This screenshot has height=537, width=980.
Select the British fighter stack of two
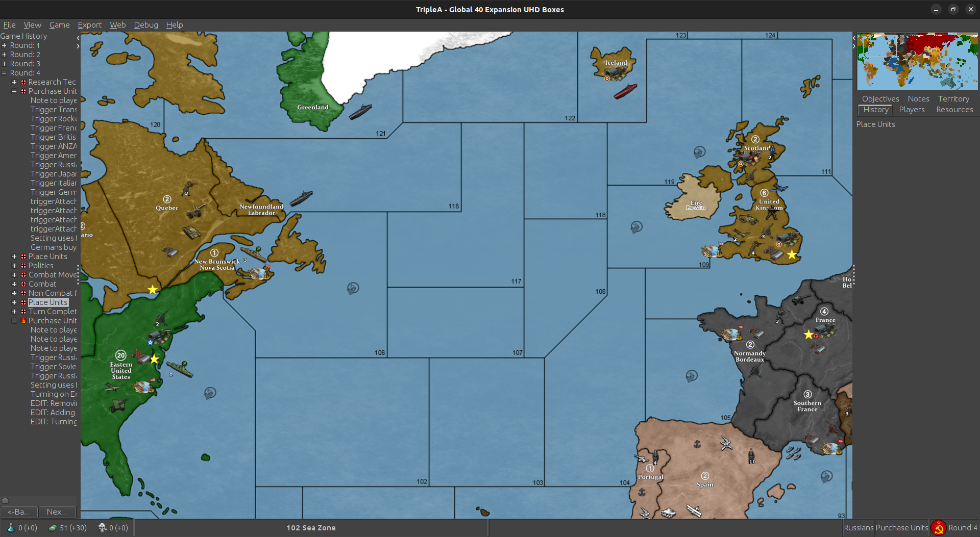click(x=740, y=235)
